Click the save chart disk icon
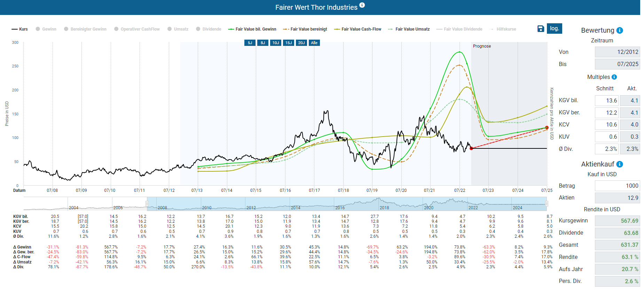644x293 pixels. pyautogui.click(x=541, y=29)
